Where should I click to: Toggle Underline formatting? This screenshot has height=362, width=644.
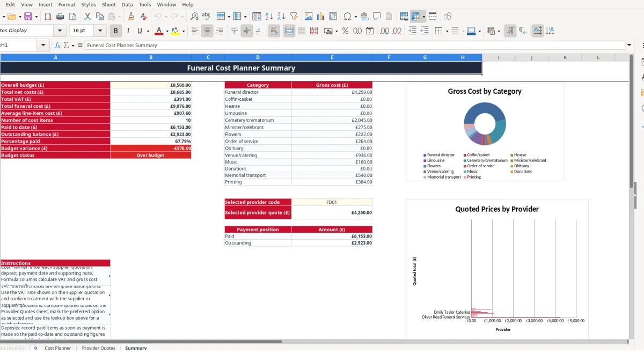click(x=140, y=31)
